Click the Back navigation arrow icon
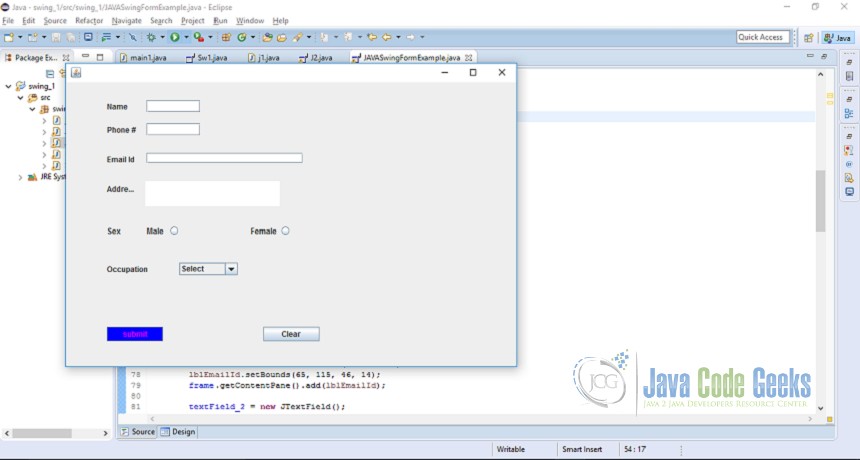This screenshot has height=460, width=860. click(x=387, y=37)
